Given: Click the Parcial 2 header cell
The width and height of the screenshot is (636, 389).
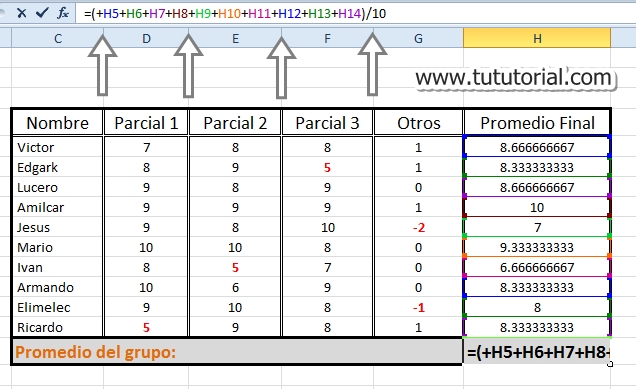Looking at the screenshot, I should click(x=235, y=123).
